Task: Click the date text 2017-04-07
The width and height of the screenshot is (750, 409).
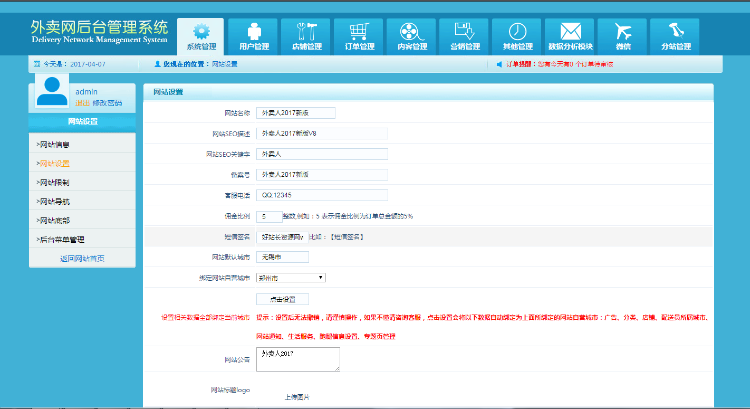Action: pos(88,64)
